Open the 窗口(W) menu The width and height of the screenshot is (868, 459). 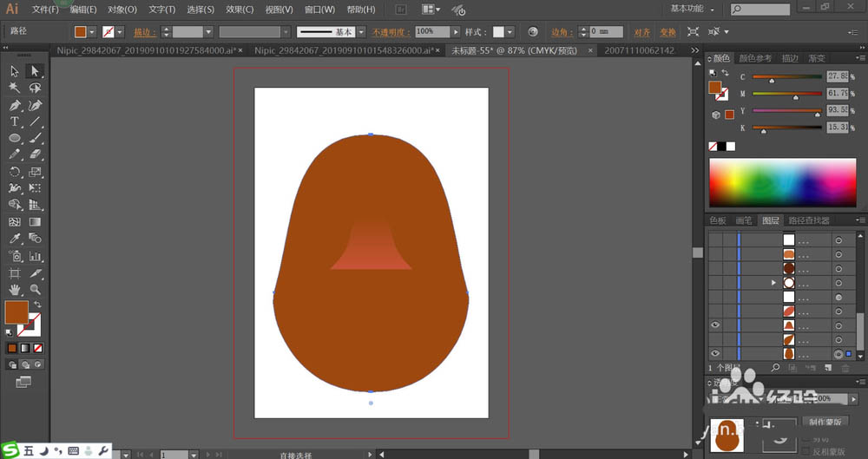pos(320,10)
